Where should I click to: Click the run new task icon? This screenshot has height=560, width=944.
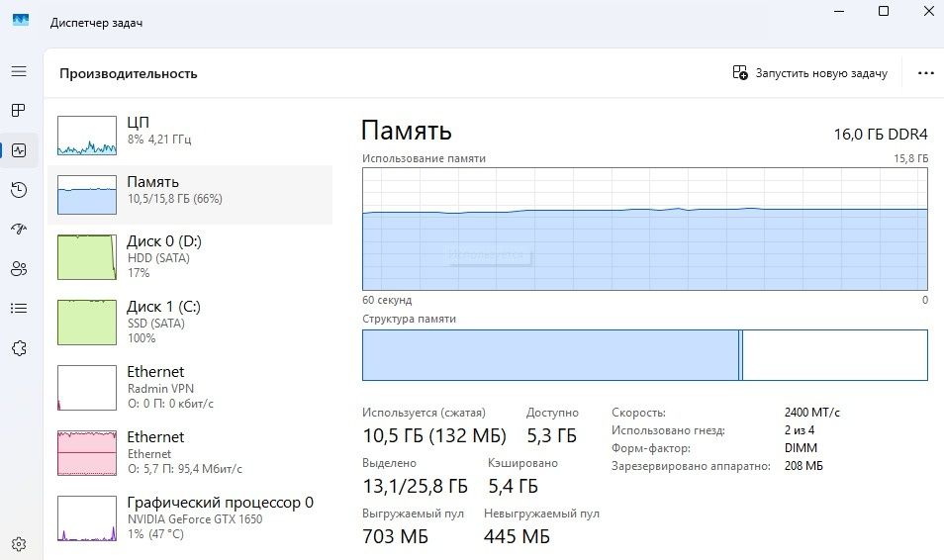click(740, 73)
